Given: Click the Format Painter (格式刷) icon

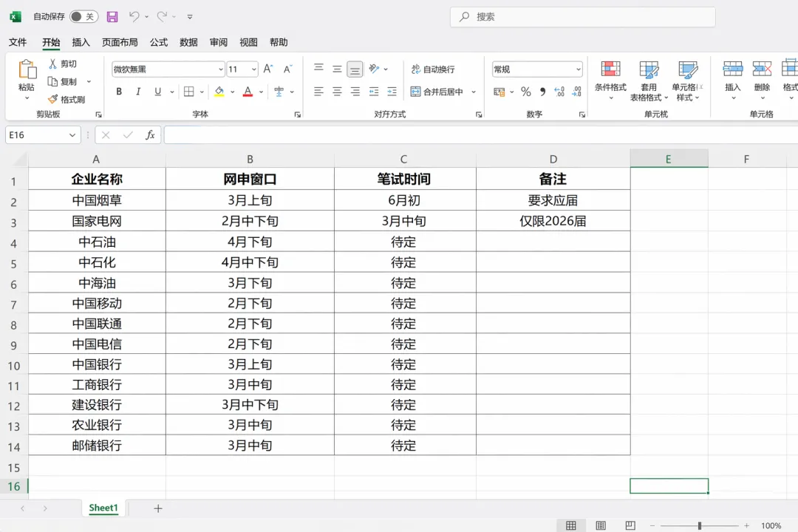Looking at the screenshot, I should 52,99.
